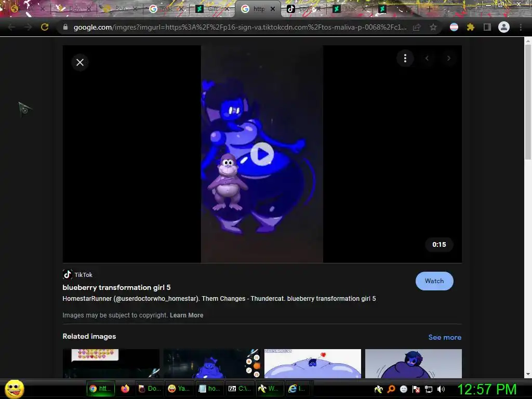
Task: Close the image preview with the X
Action: [80, 62]
